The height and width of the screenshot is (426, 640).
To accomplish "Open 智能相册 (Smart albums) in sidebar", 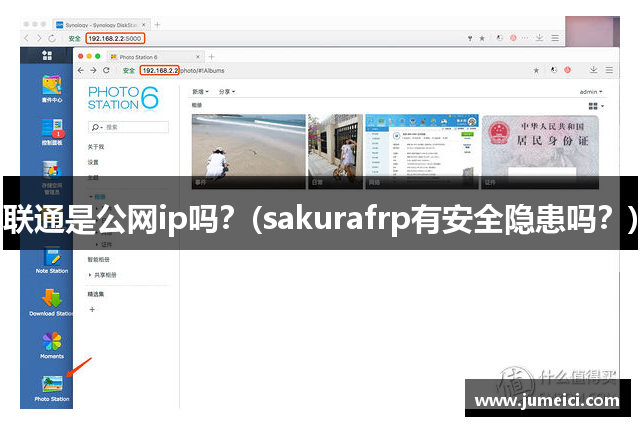I will (98, 260).
